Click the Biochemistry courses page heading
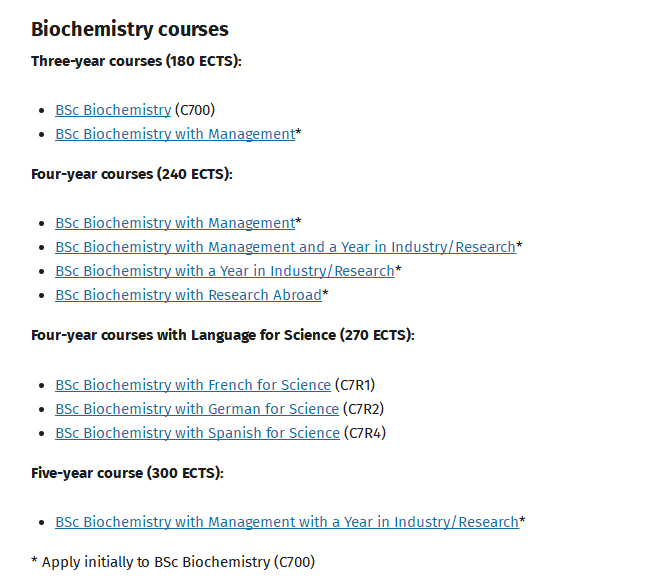The height and width of the screenshot is (584, 663). (130, 30)
